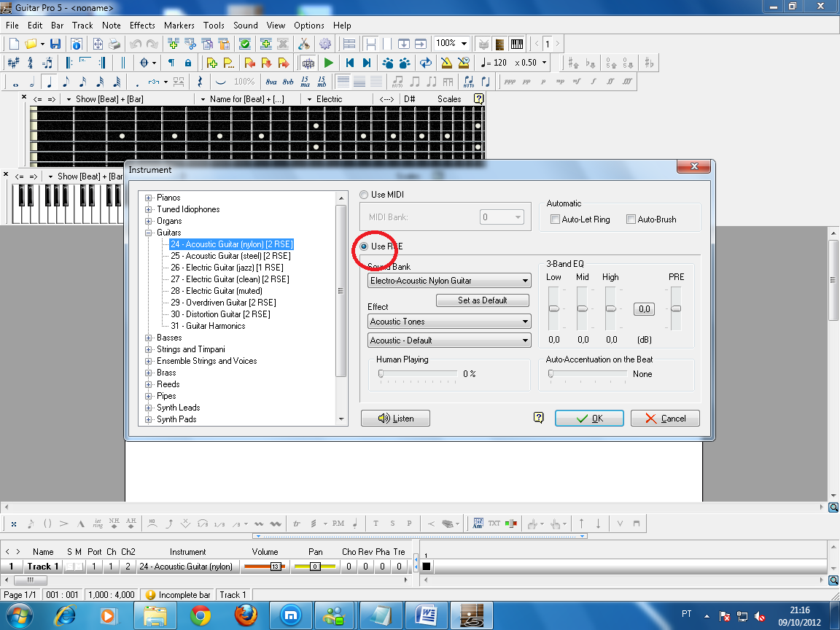840x630 pixels.
Task: Enable the metronome icon
Action: (446, 63)
